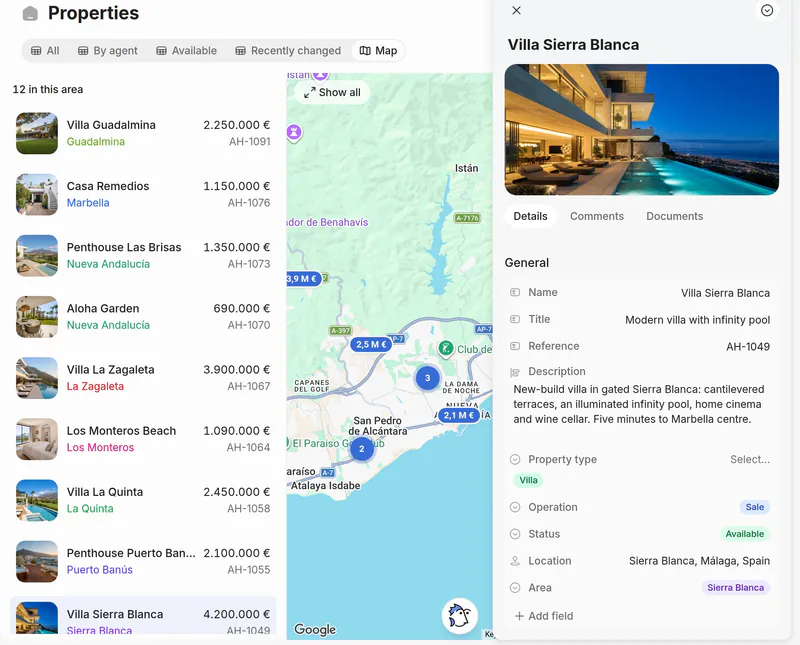800x645 pixels.
Task: Edit location Sierra Blanca, Málaga, Spain
Action: click(699, 561)
